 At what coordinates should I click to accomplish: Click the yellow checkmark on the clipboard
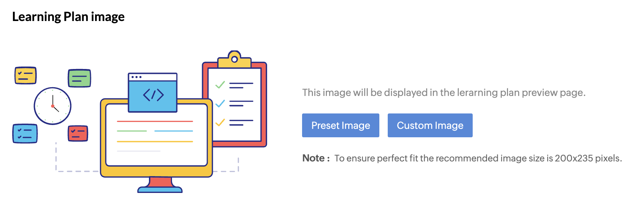220,122
